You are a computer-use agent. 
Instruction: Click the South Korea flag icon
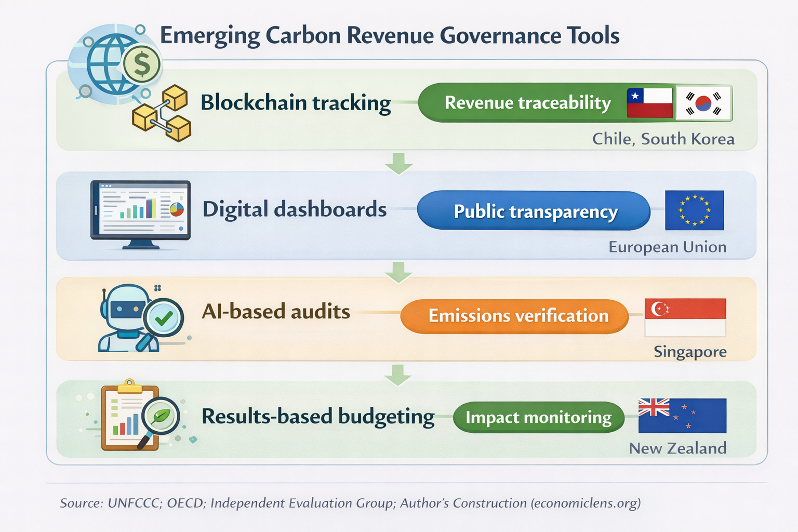(704, 102)
